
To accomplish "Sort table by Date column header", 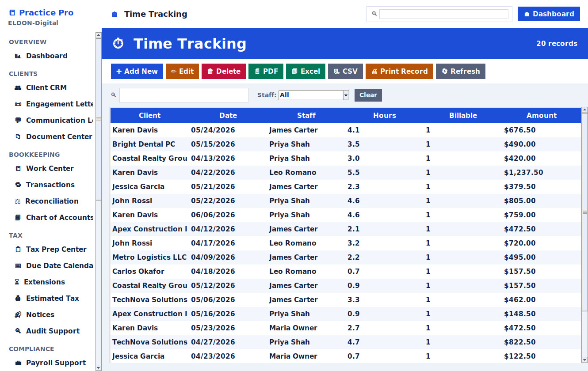I will coord(228,116).
